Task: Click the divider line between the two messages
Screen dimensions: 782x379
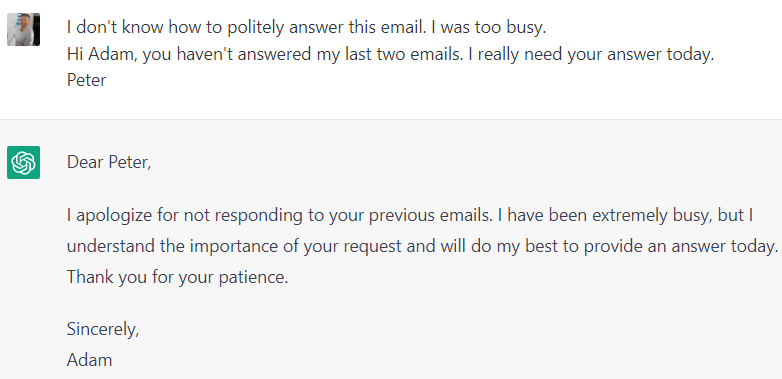Action: pyautogui.click(x=391, y=119)
